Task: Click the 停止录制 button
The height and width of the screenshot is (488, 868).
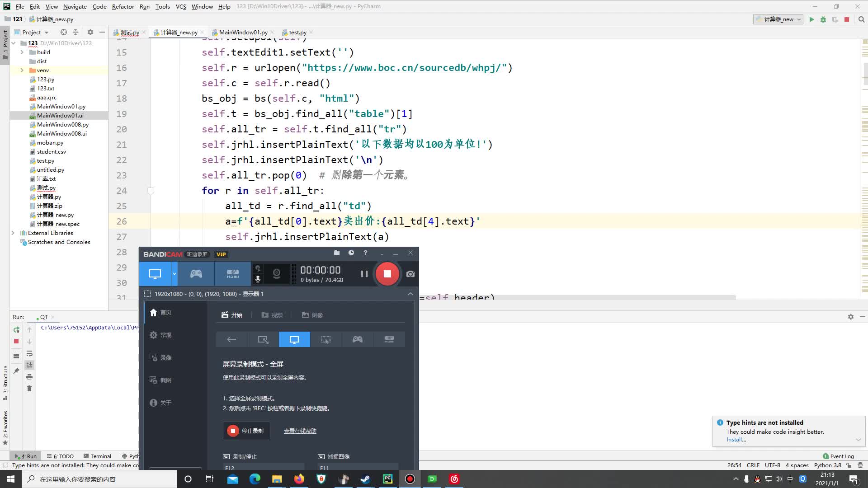Action: pos(246,431)
